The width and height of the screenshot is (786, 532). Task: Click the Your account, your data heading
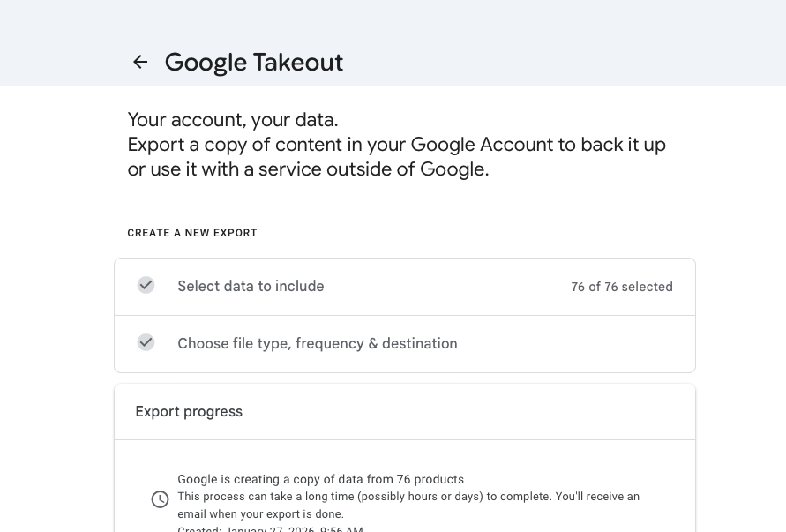pos(233,120)
